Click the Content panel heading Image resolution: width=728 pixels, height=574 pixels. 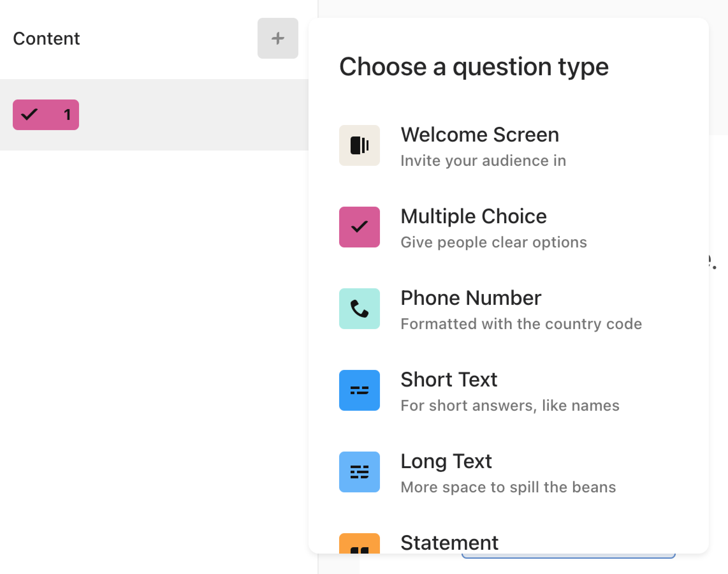46,38
